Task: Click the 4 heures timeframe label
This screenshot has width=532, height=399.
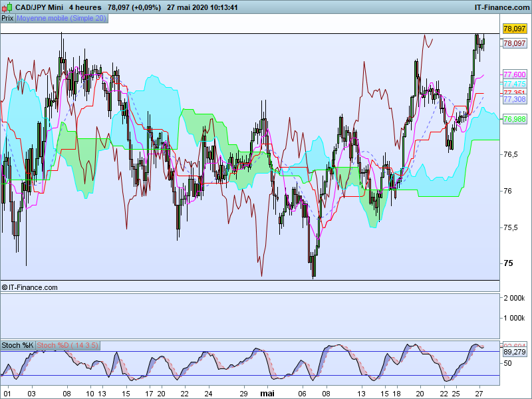Action: 85,7
